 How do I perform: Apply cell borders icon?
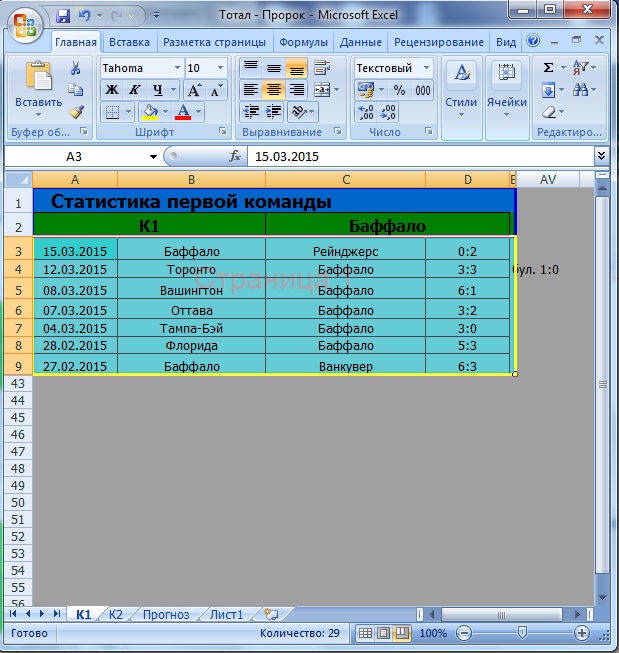[112, 112]
